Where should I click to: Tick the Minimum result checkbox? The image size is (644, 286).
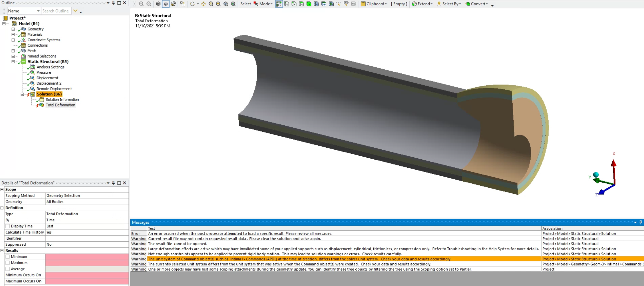[x=8, y=257]
